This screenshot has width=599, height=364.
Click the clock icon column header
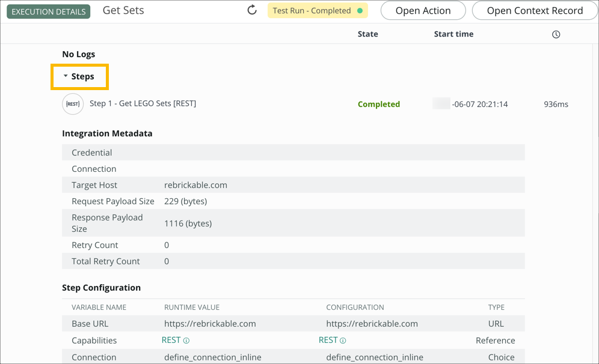click(x=556, y=34)
